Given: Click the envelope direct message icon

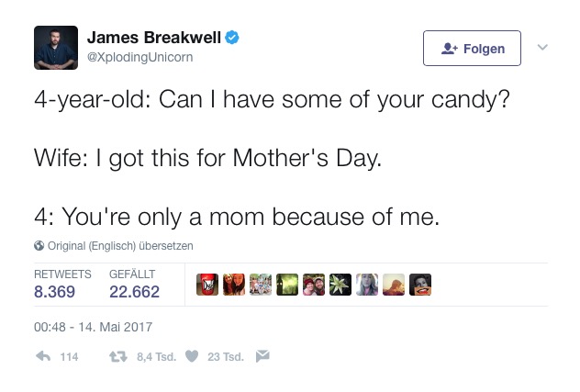Looking at the screenshot, I should click(x=262, y=357).
